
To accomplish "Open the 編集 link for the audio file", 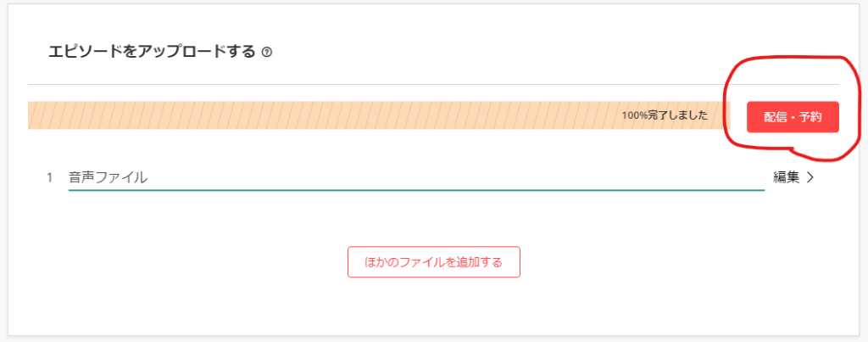I will [x=787, y=177].
